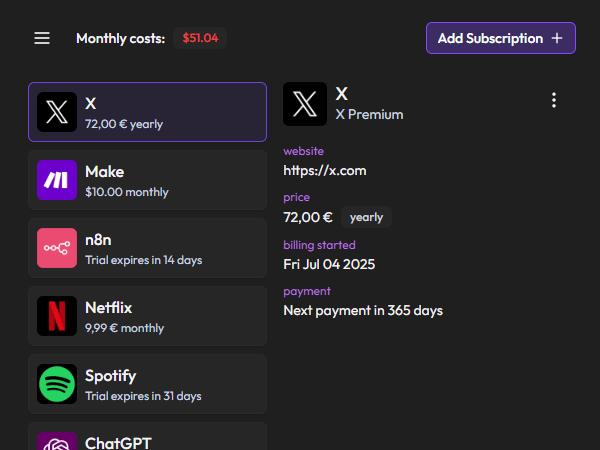Click the ChatGPT logo icon

coord(57,442)
